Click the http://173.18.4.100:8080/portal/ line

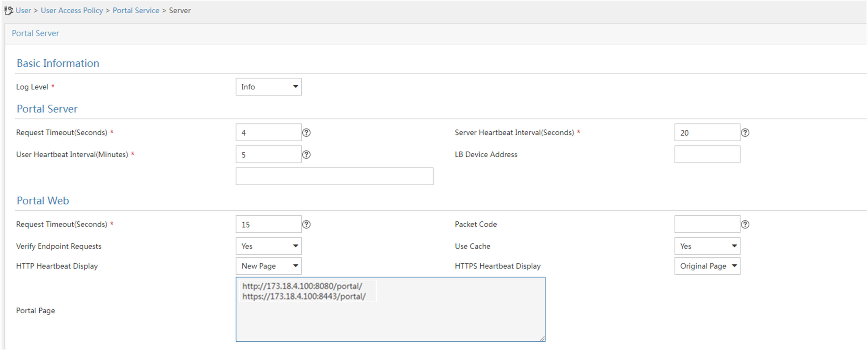click(302, 286)
